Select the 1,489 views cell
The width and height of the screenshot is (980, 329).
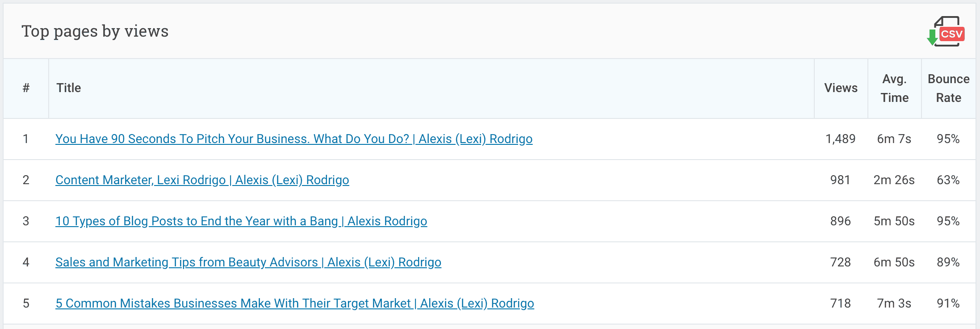coord(841,139)
